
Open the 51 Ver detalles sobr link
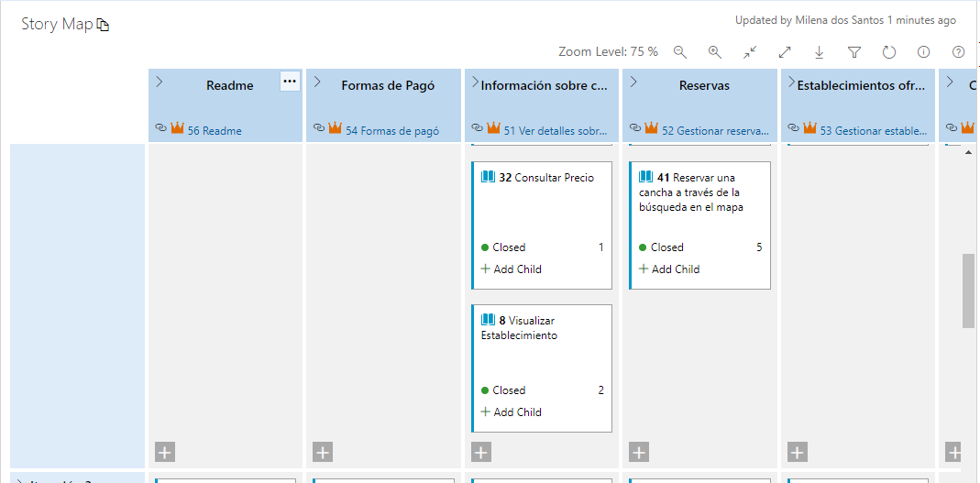pos(557,131)
